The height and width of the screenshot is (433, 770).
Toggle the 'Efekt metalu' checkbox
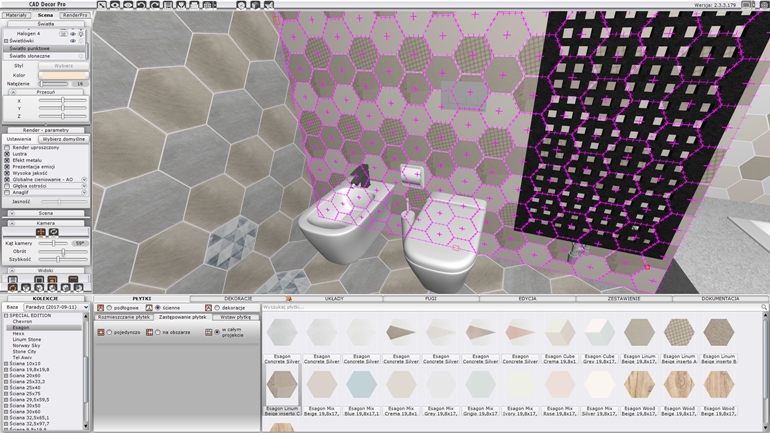[7, 160]
